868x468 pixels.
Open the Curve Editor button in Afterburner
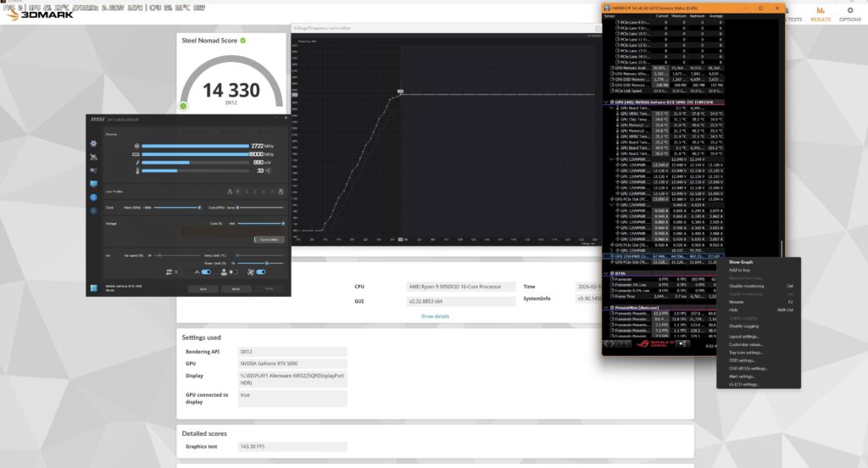coord(270,239)
